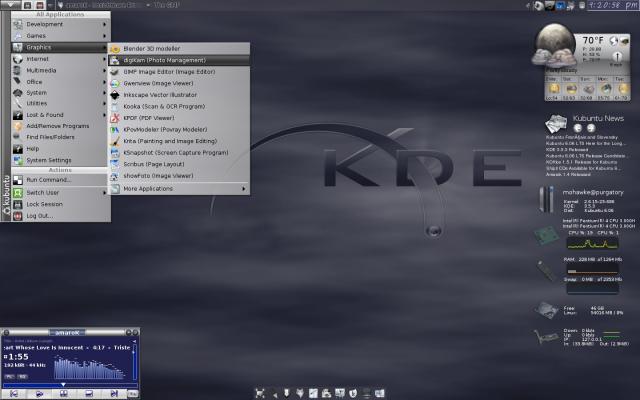Viewport: 640px width, 400px height.
Task: Choose Run Command... in Actions section
Action: click(60, 180)
